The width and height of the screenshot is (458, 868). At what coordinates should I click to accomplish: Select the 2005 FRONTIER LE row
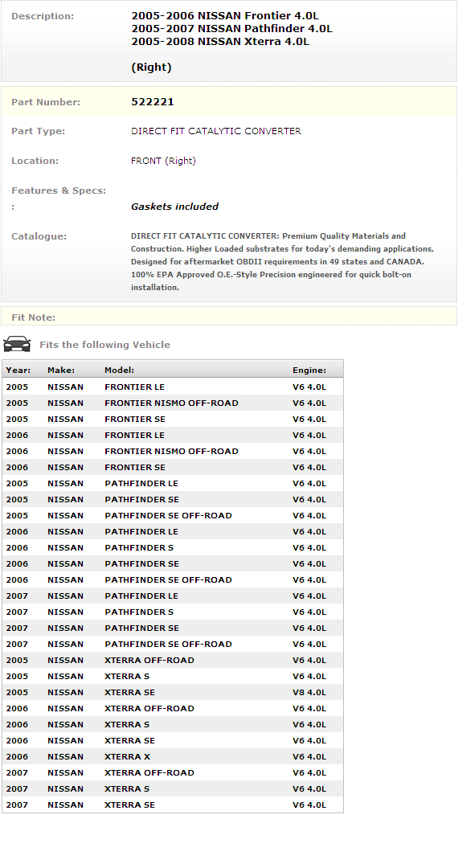point(173,387)
